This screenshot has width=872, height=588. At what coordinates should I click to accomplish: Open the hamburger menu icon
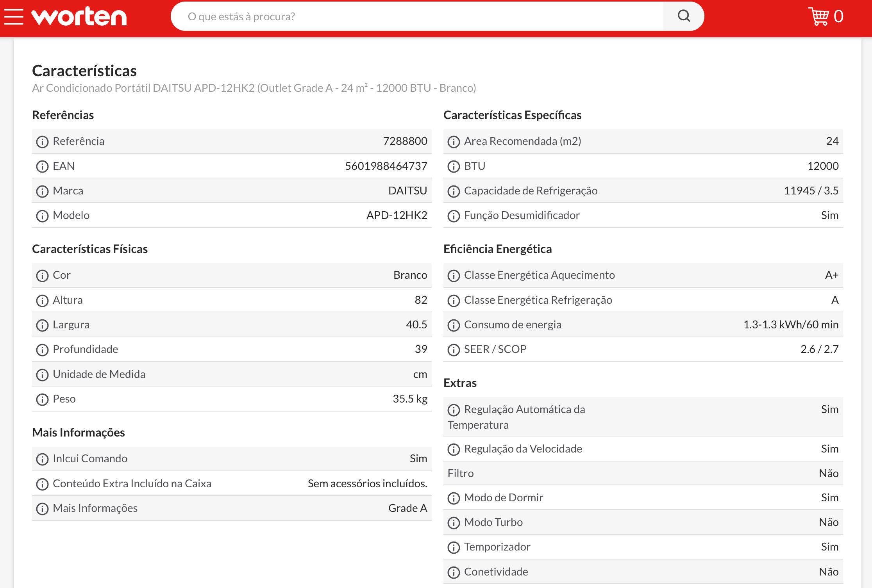click(14, 16)
